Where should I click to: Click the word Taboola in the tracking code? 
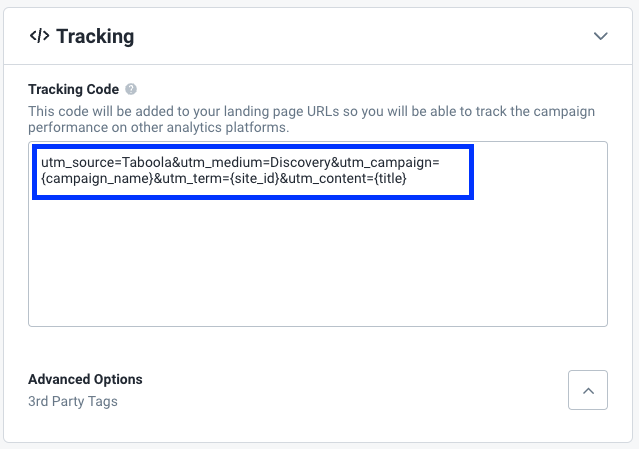tap(147, 162)
